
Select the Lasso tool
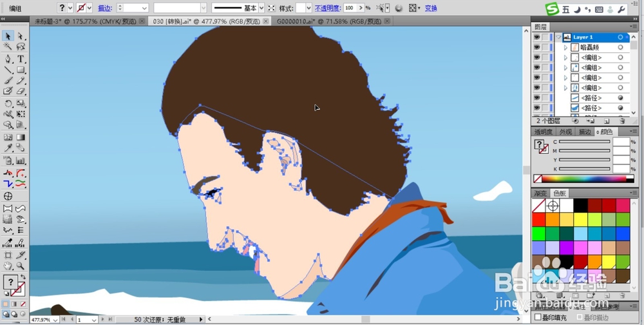click(21, 47)
